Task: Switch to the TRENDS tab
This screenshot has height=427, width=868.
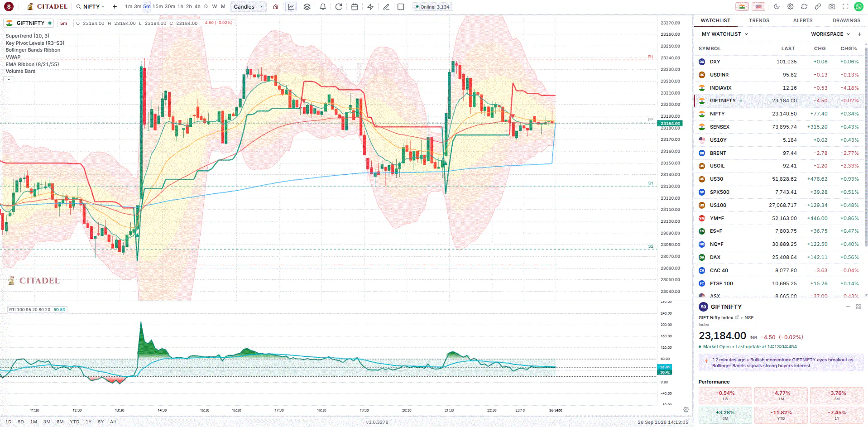Action: pos(759,20)
